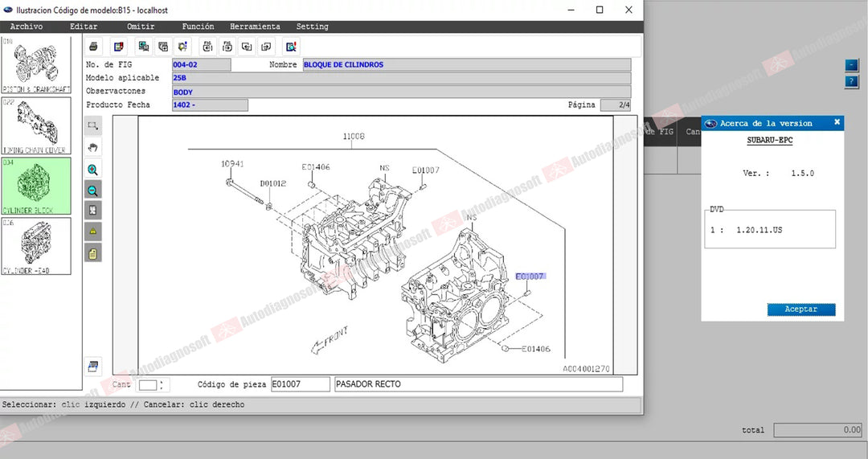Select the area selection rectangle tool
This screenshot has width=868, height=459.
click(x=93, y=125)
